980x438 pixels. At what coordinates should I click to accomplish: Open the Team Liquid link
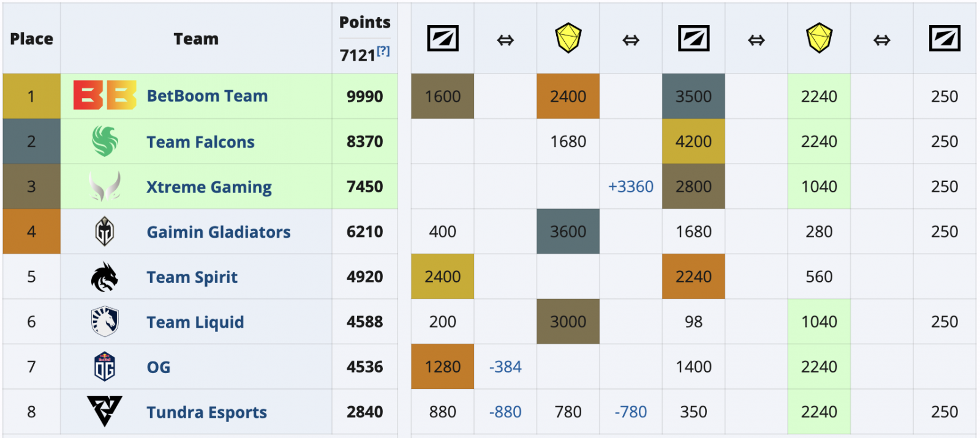pos(195,322)
